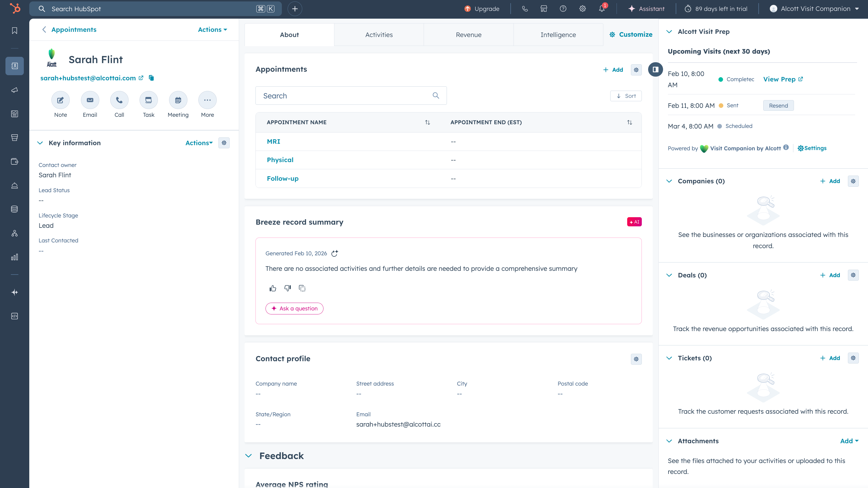Click the Email icon on Sarah Flint's record
Image resolution: width=868 pixels, height=488 pixels.
[x=90, y=100]
